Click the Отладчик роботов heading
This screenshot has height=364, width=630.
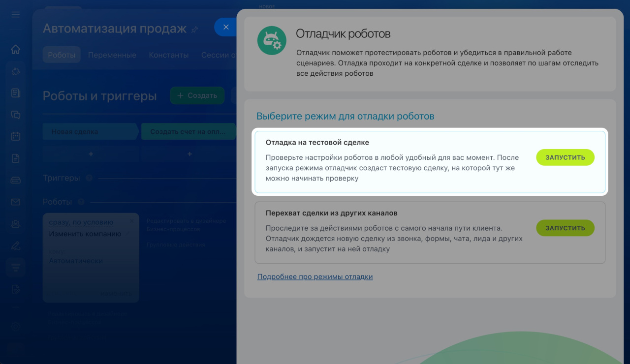point(343,34)
